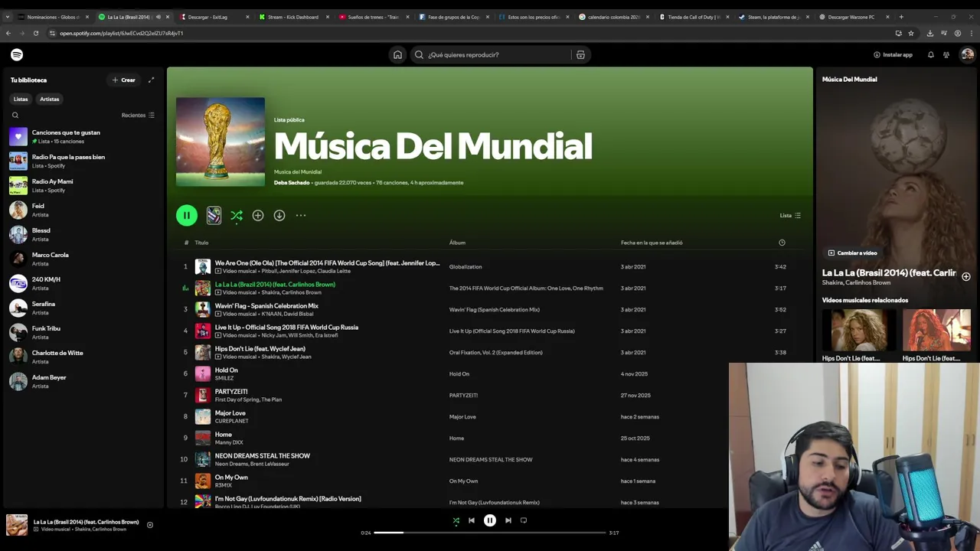
Task: Switch to calendario colombia browser tab
Action: click(614, 17)
